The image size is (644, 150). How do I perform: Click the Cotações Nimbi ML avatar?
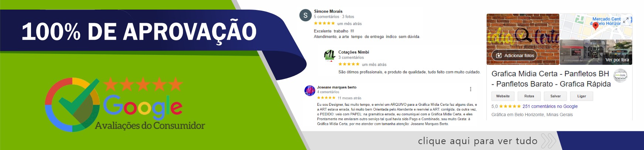(x=329, y=56)
